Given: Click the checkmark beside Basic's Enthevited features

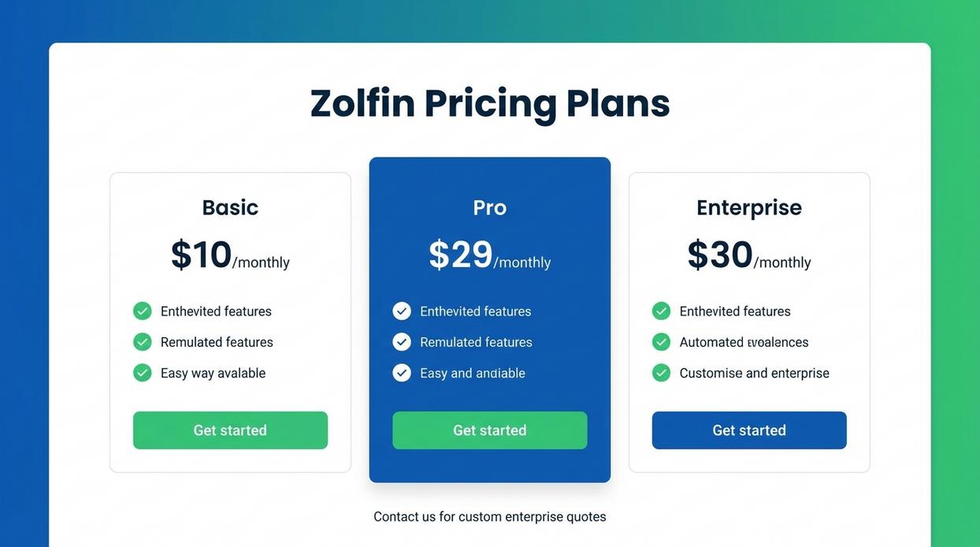Looking at the screenshot, I should 142,311.
